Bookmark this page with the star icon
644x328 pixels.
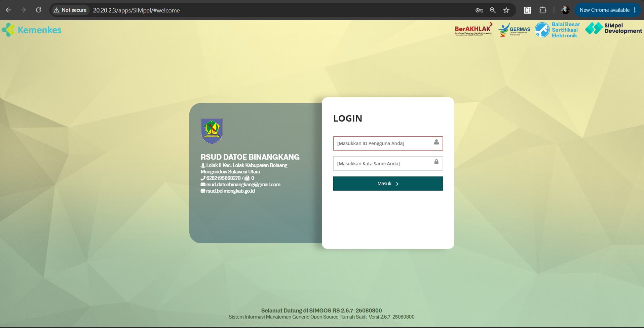tap(506, 10)
